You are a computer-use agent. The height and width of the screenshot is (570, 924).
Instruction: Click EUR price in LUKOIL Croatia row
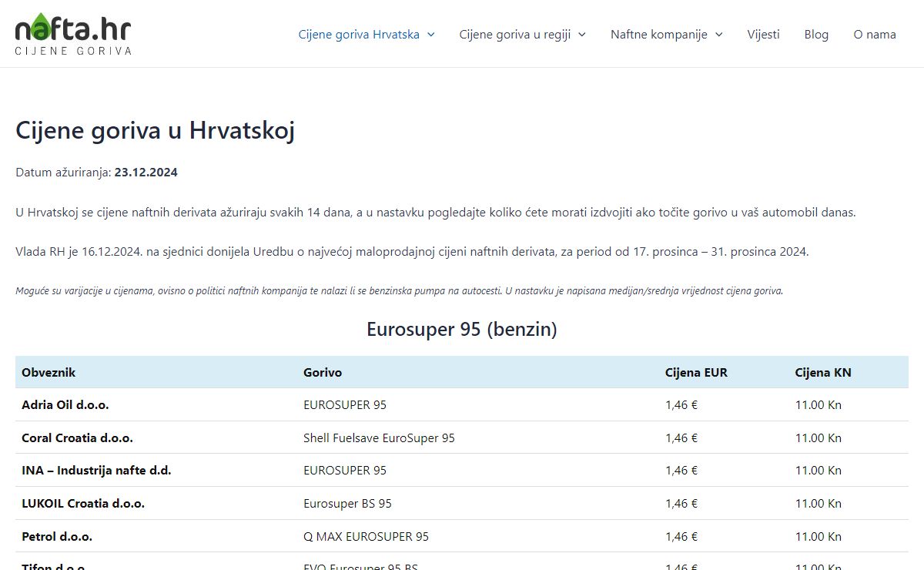point(681,504)
